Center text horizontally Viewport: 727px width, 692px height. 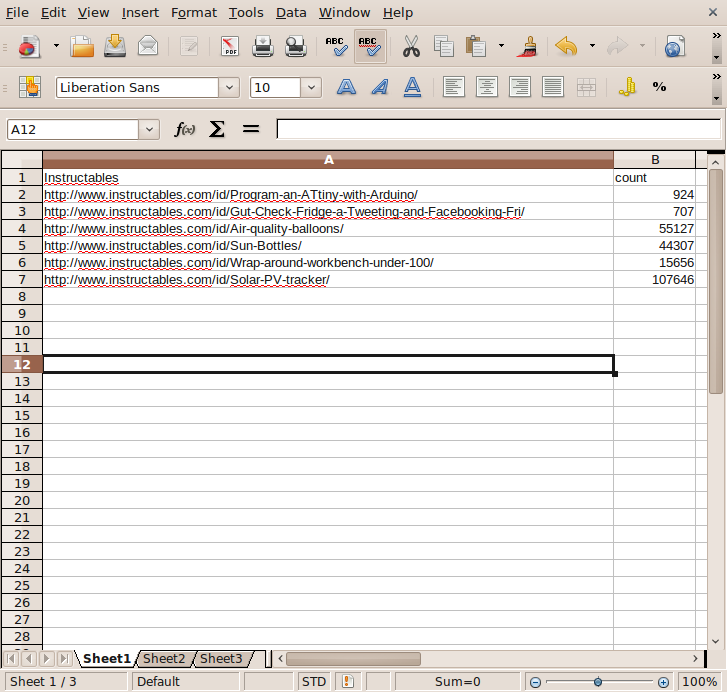click(487, 87)
